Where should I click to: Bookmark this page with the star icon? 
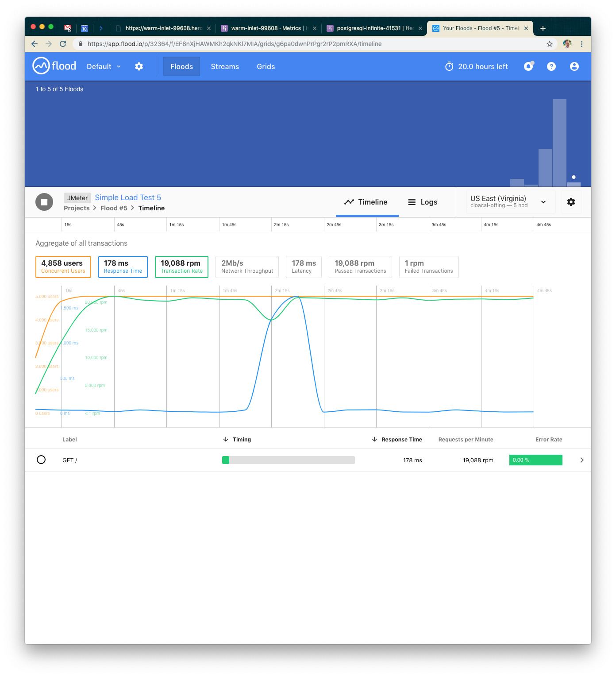(549, 44)
